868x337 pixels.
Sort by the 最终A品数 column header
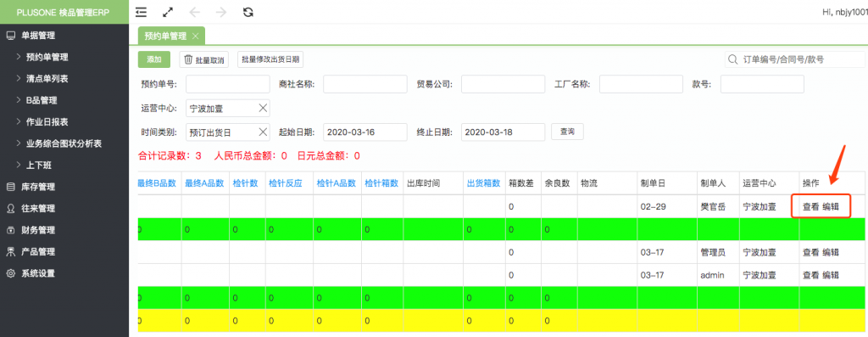point(204,183)
